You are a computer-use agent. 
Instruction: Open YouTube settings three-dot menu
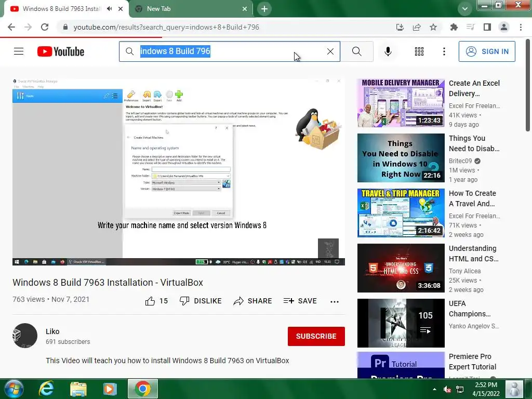click(x=444, y=51)
